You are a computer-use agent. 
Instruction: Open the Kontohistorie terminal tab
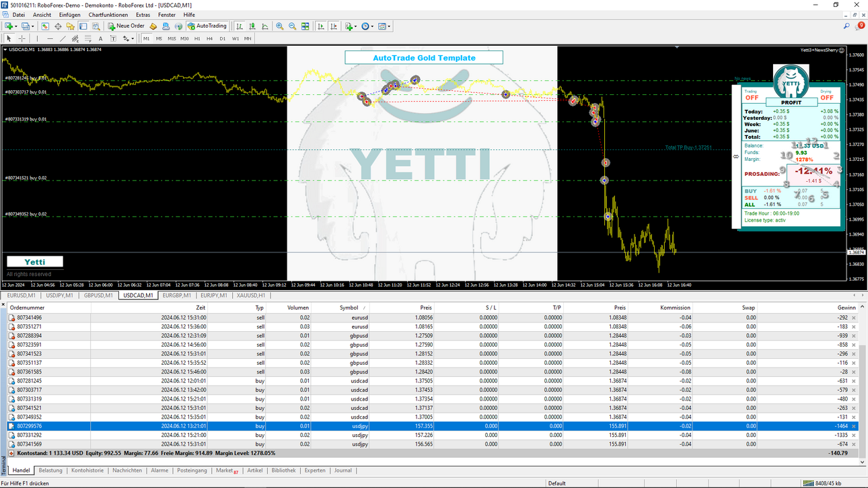click(87, 470)
